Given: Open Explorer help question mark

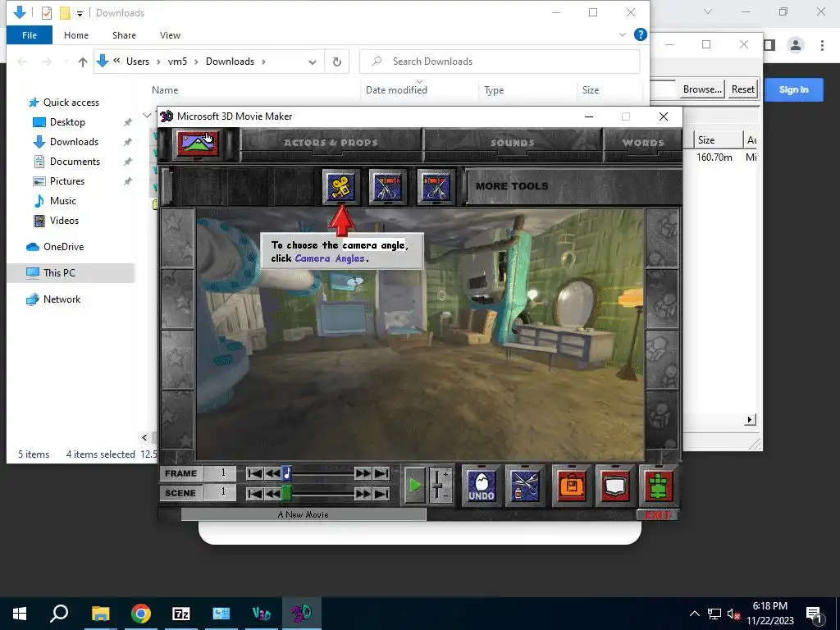Looking at the screenshot, I should pos(640,34).
